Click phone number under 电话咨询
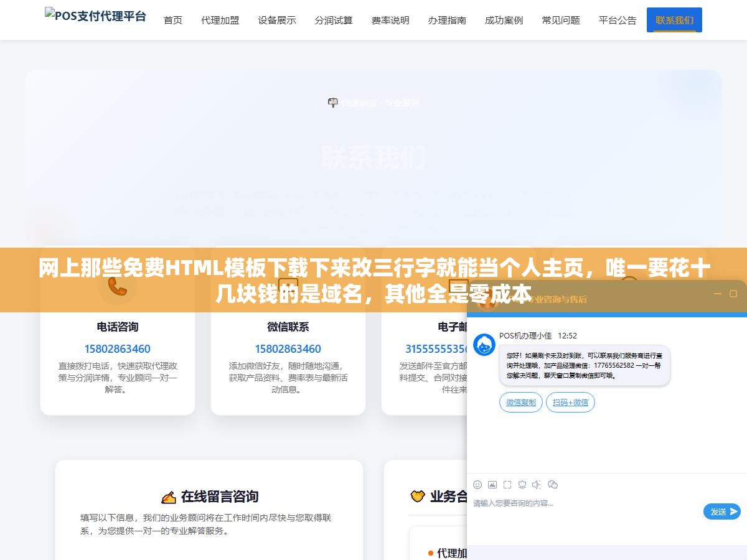 (x=118, y=349)
